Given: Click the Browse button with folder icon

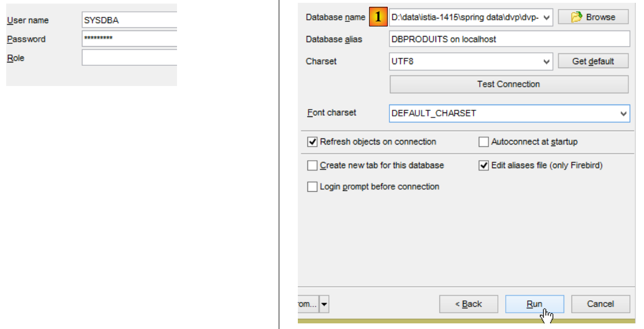Looking at the screenshot, I should [593, 17].
